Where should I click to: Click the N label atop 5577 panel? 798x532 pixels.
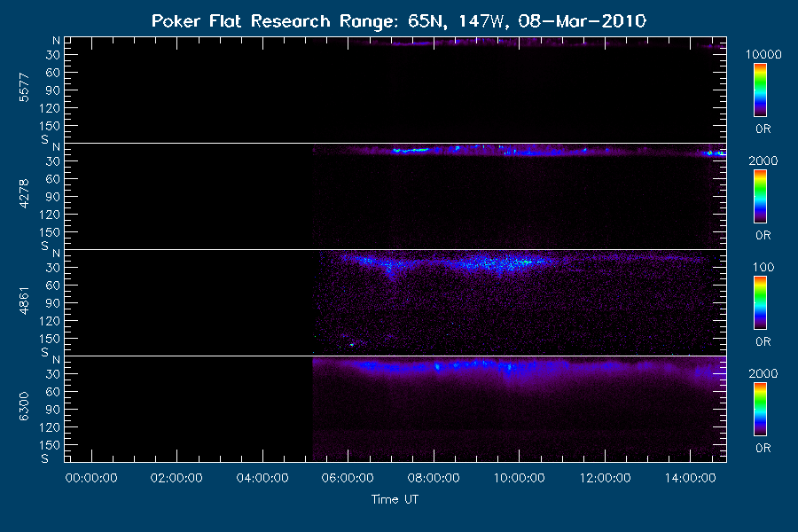tap(56, 41)
